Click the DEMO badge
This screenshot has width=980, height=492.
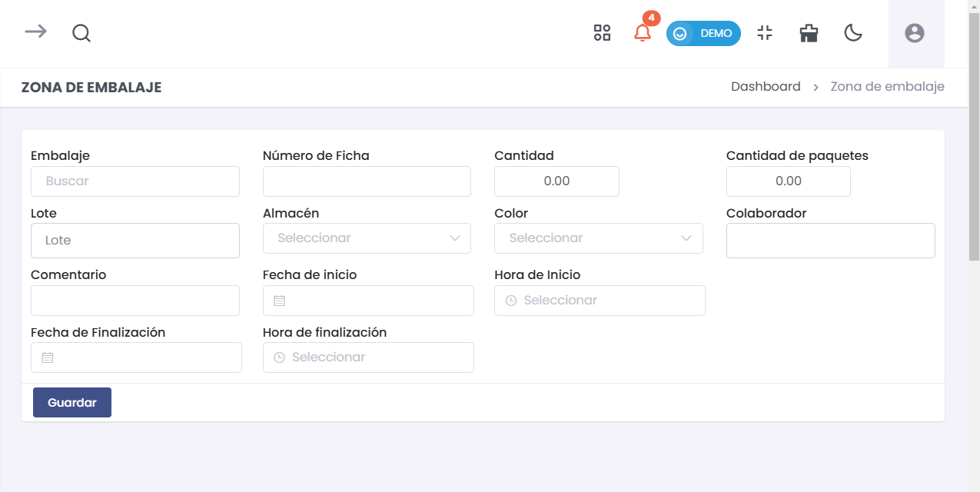[x=703, y=33]
